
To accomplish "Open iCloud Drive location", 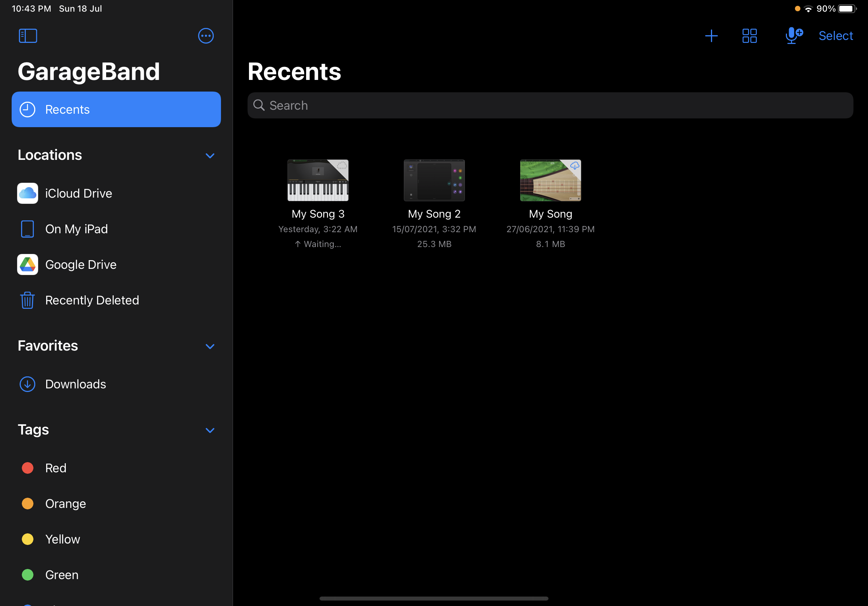I will pos(116,193).
